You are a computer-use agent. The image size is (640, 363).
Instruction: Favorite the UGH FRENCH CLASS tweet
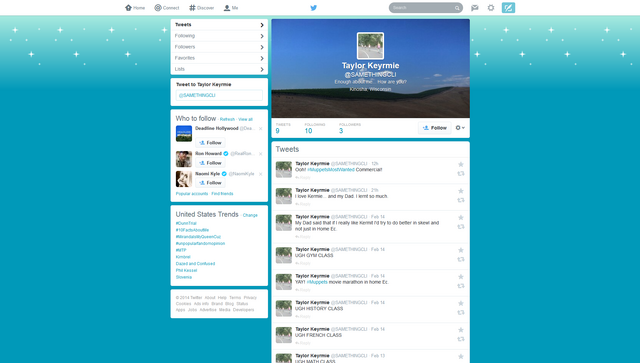point(461,330)
